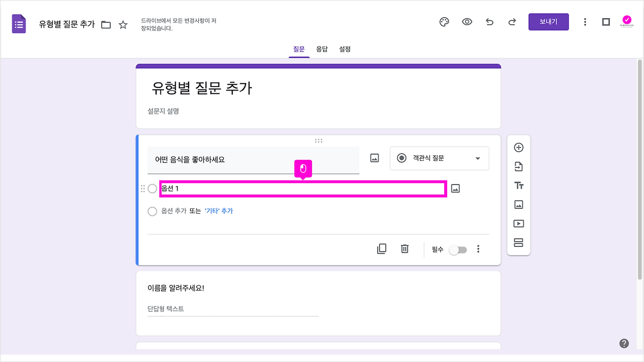
Task: Import questions using the sidebar icon
Action: [x=518, y=166]
